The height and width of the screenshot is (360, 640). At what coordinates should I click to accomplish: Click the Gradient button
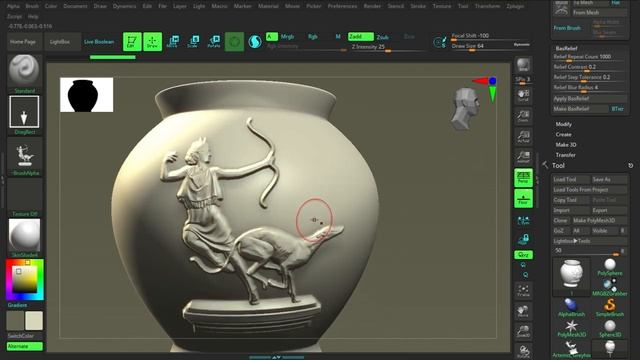(17, 305)
